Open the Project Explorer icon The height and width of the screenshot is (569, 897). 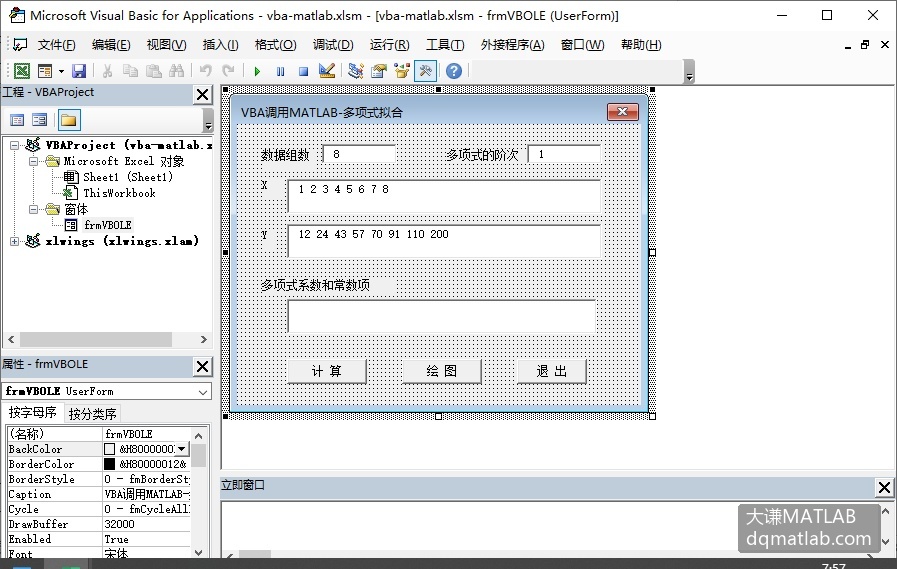coord(356,71)
